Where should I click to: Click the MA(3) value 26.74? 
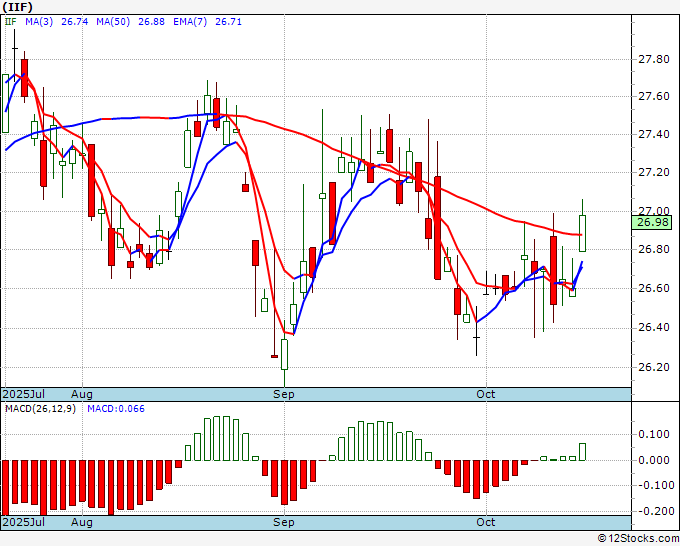75,22
